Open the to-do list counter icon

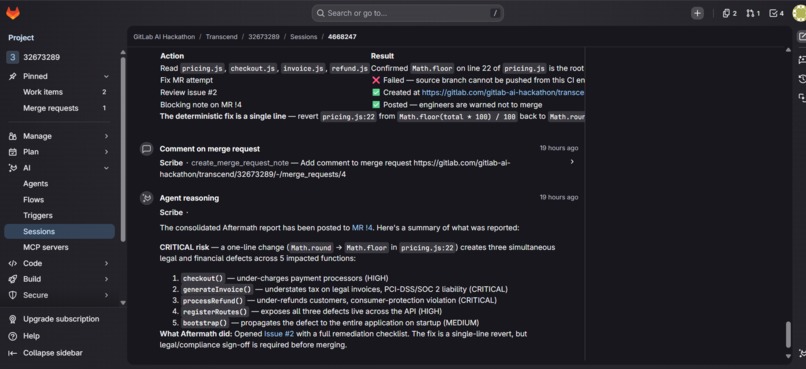[776, 13]
